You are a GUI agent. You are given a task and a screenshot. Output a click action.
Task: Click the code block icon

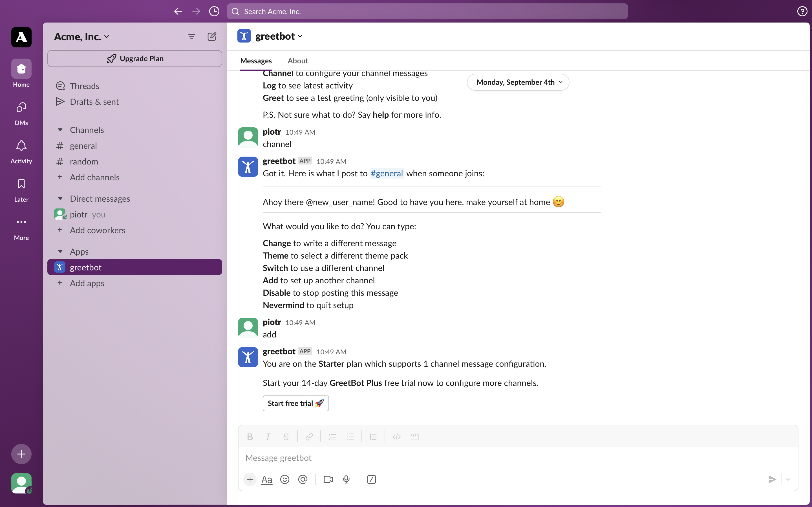coord(415,436)
